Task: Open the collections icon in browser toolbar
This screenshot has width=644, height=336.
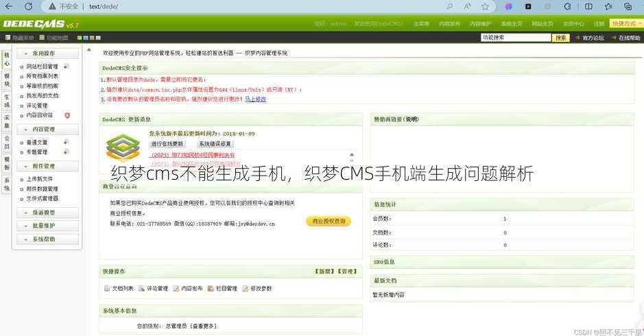Action: 628,6
